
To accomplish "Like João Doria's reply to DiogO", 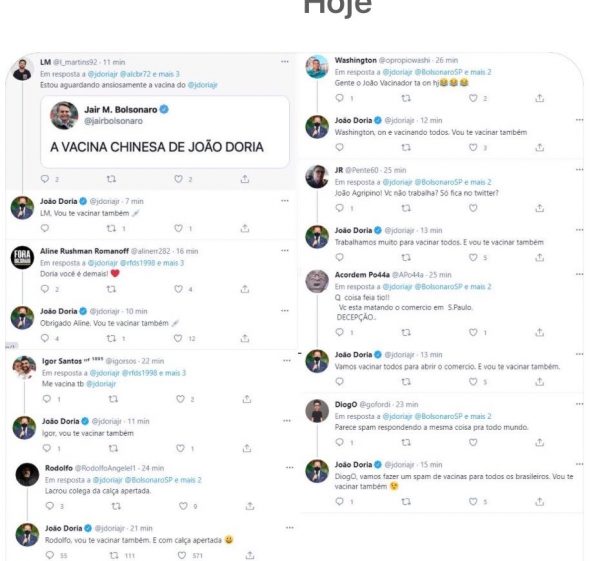I will pos(473,501).
